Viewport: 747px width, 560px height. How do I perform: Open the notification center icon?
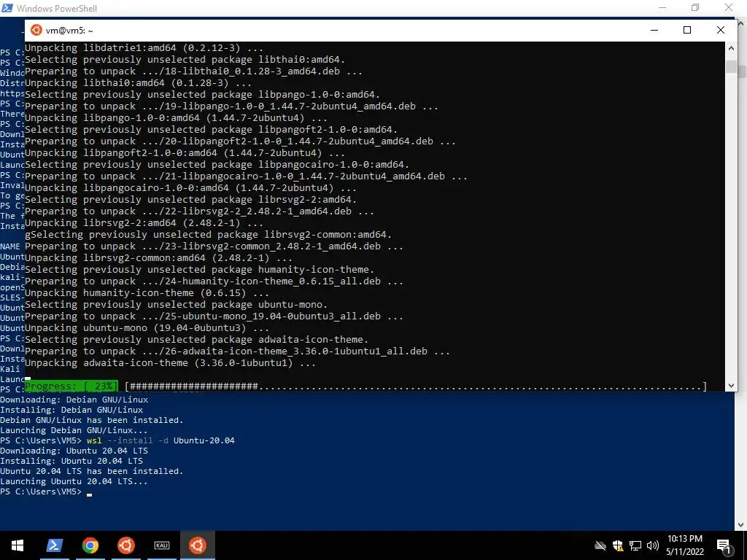click(x=724, y=545)
